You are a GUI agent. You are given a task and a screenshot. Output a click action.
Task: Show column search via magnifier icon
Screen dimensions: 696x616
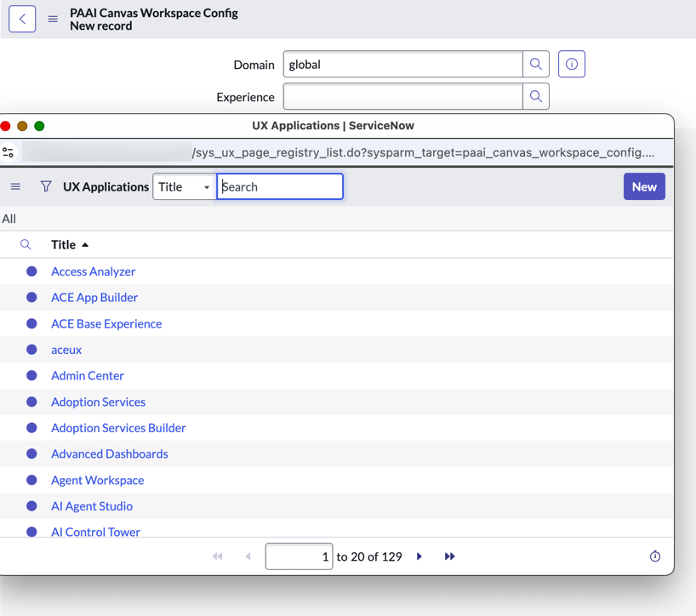coord(26,244)
